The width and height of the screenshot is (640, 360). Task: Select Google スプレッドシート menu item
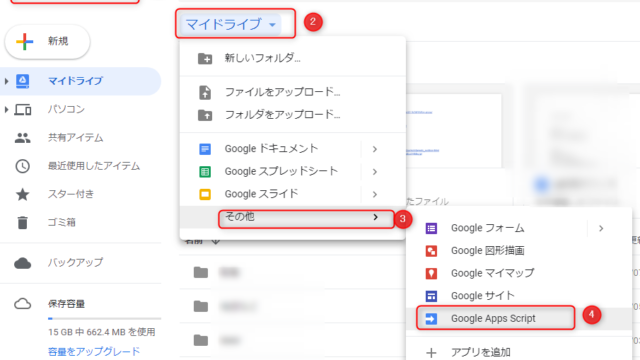coord(293,171)
